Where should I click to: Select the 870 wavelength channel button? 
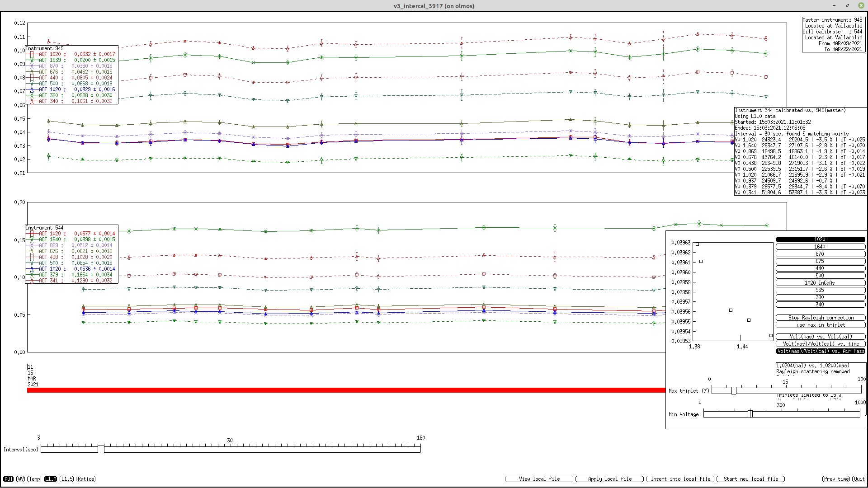coord(820,254)
